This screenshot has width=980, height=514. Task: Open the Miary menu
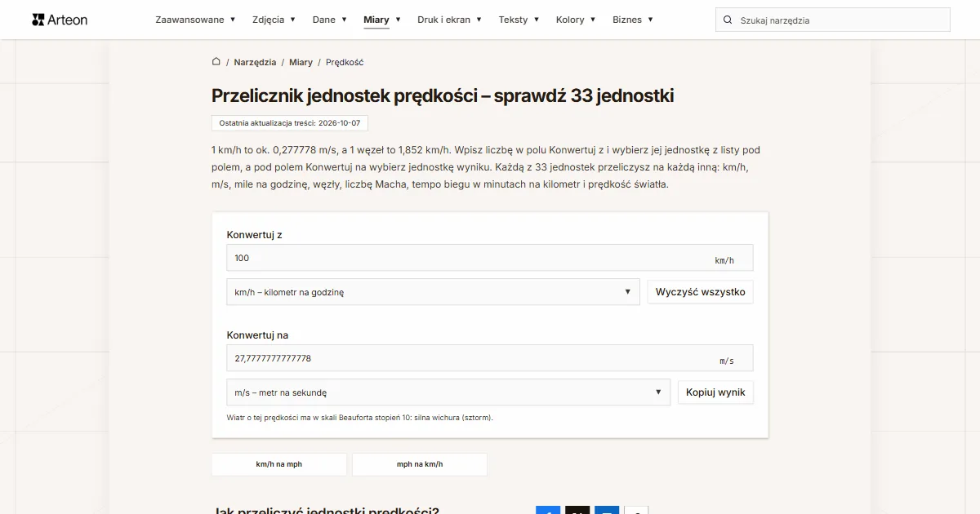[382, 20]
